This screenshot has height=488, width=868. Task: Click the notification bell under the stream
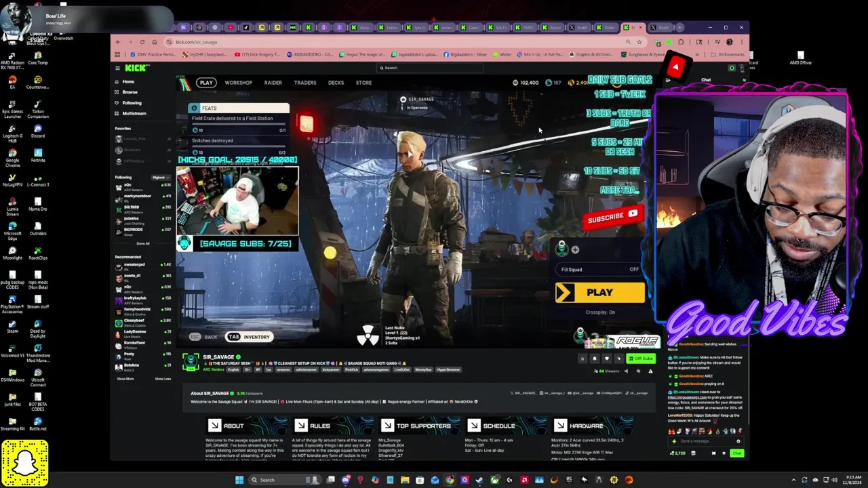(595, 359)
